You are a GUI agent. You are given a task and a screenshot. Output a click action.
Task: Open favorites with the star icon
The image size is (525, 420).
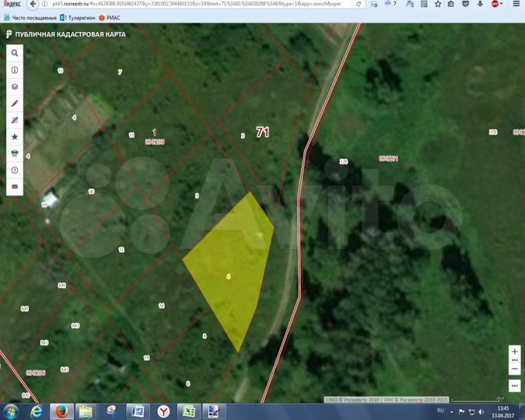click(15, 137)
